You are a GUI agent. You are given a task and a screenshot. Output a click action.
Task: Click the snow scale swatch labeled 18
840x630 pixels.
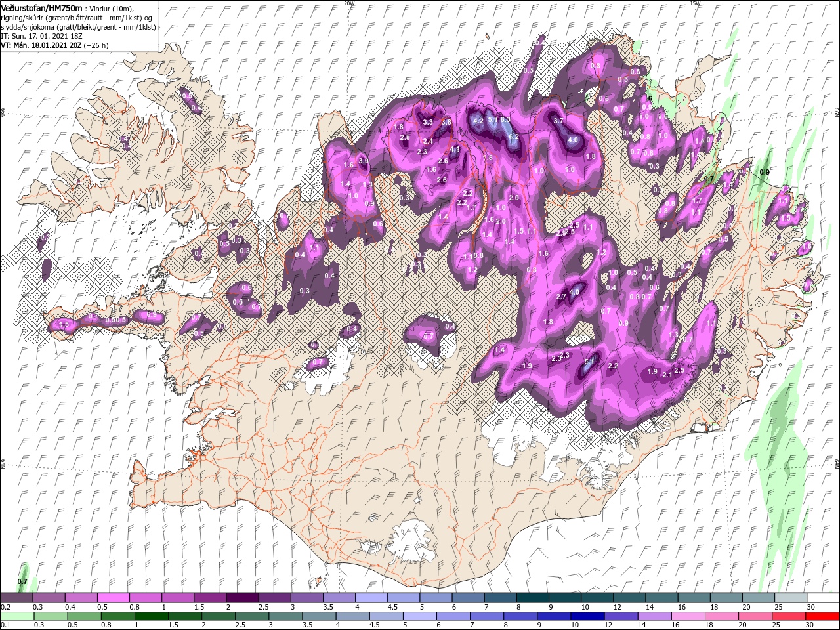[726, 598]
